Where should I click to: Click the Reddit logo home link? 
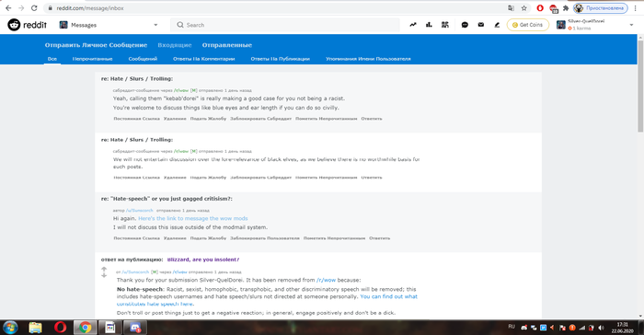pyautogui.click(x=27, y=25)
